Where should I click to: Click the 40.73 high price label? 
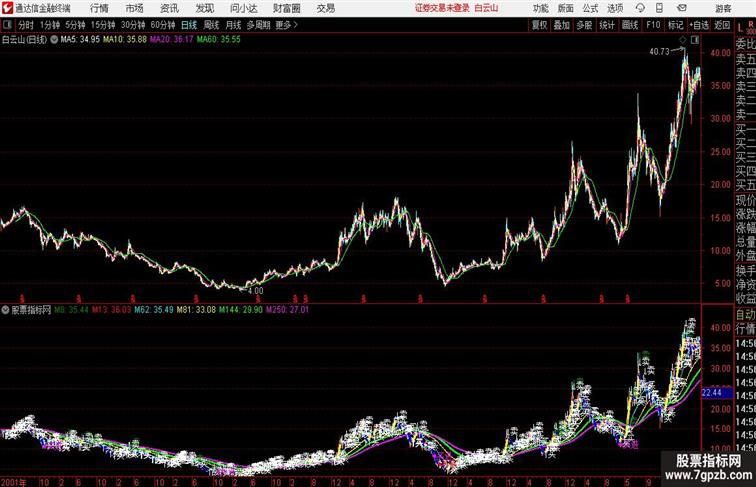(660, 52)
